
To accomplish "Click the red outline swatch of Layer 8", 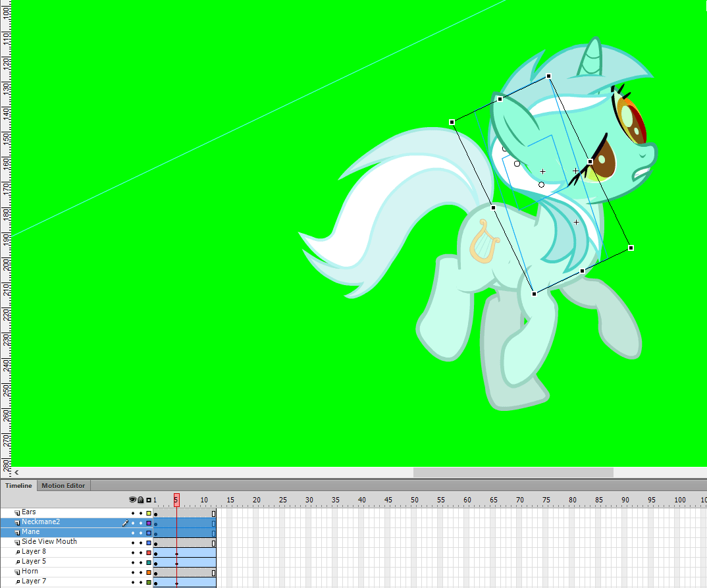I will 149,553.
